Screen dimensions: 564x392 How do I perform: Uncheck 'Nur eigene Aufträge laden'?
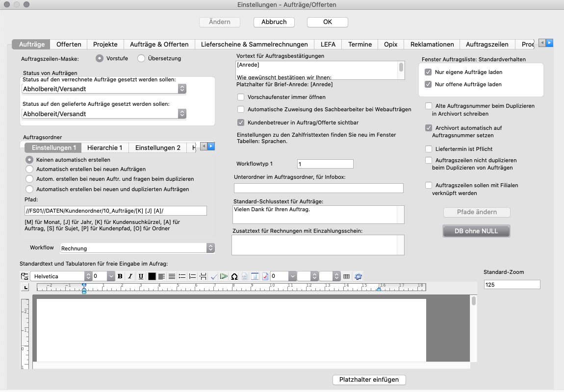click(428, 72)
